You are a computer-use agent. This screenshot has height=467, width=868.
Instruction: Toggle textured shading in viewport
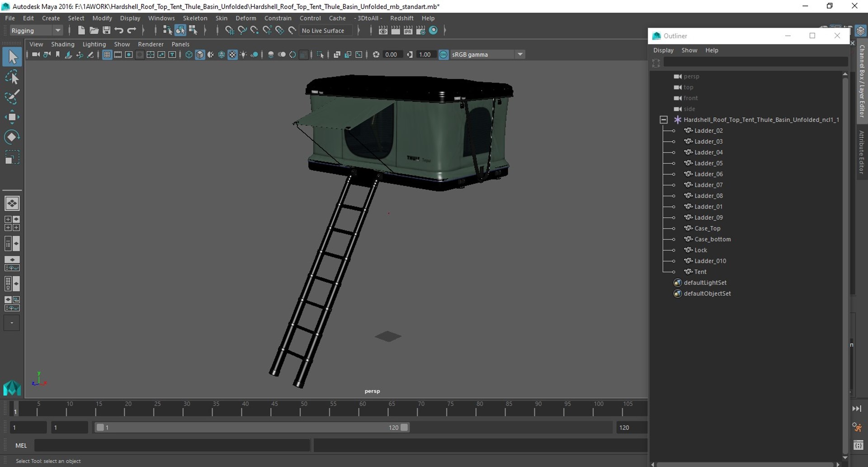point(232,55)
